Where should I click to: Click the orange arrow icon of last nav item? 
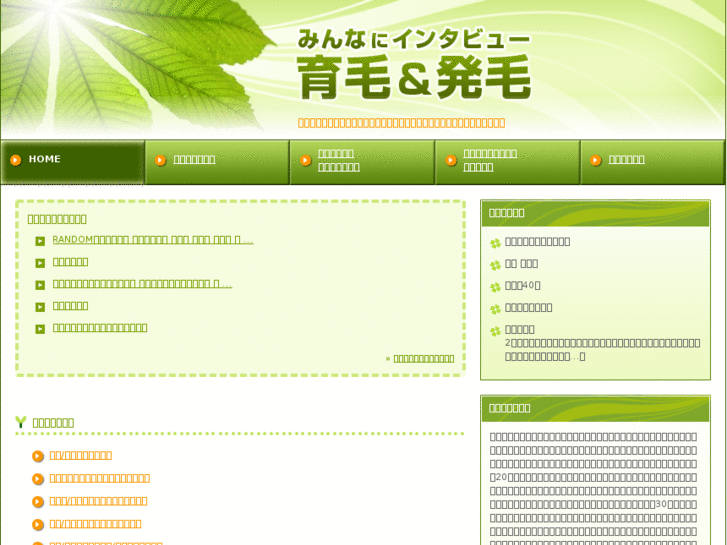coord(596,160)
